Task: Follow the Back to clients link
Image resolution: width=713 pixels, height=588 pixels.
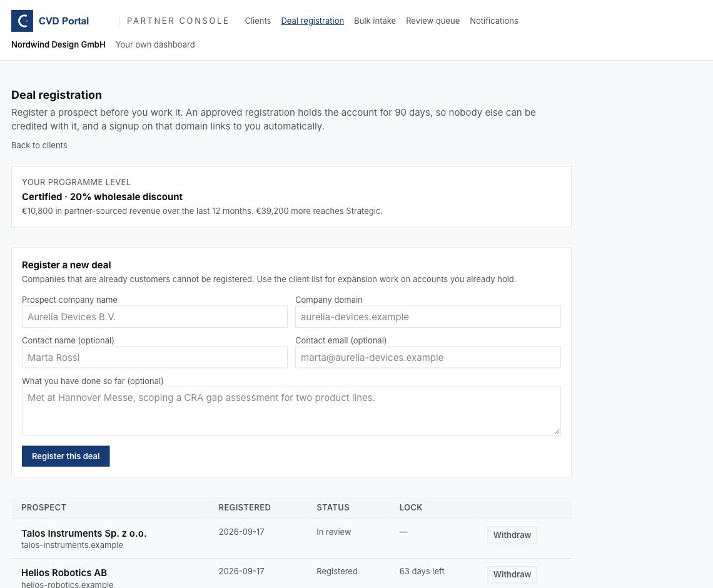Action: click(39, 146)
